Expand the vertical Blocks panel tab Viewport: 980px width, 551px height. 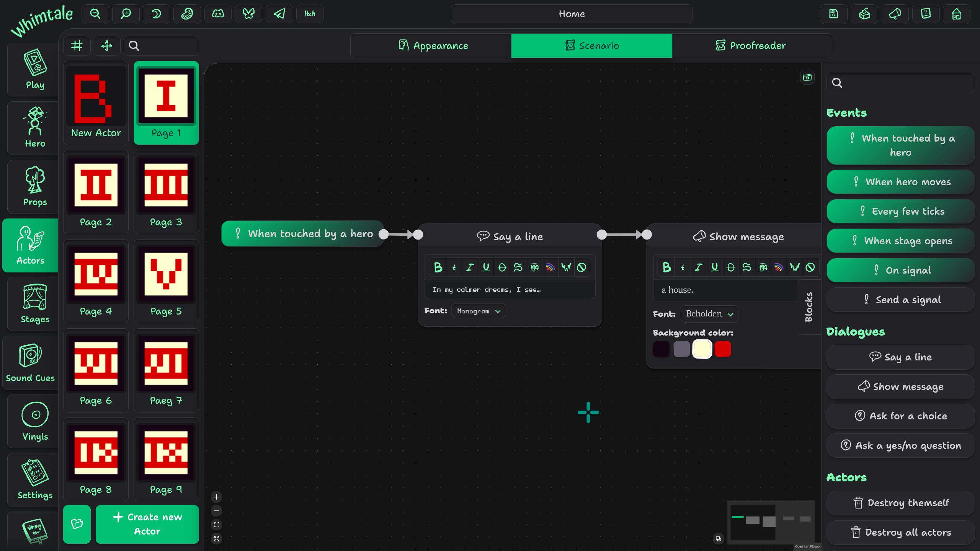click(x=808, y=307)
